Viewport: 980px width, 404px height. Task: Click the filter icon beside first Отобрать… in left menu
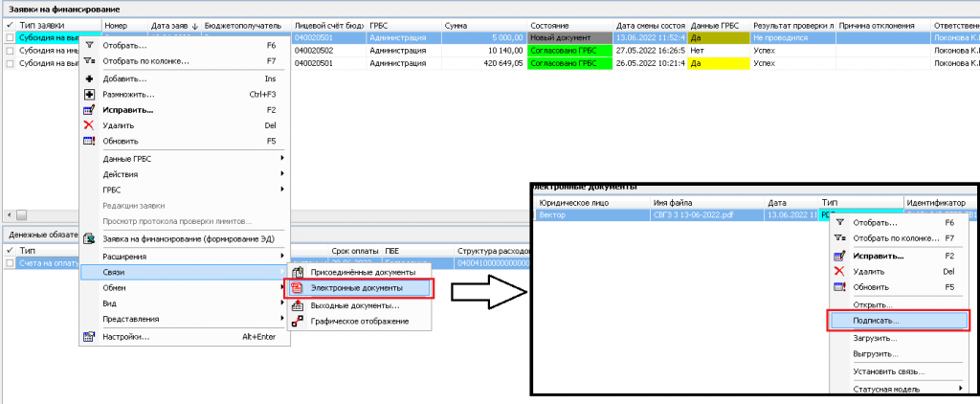tap(90, 45)
